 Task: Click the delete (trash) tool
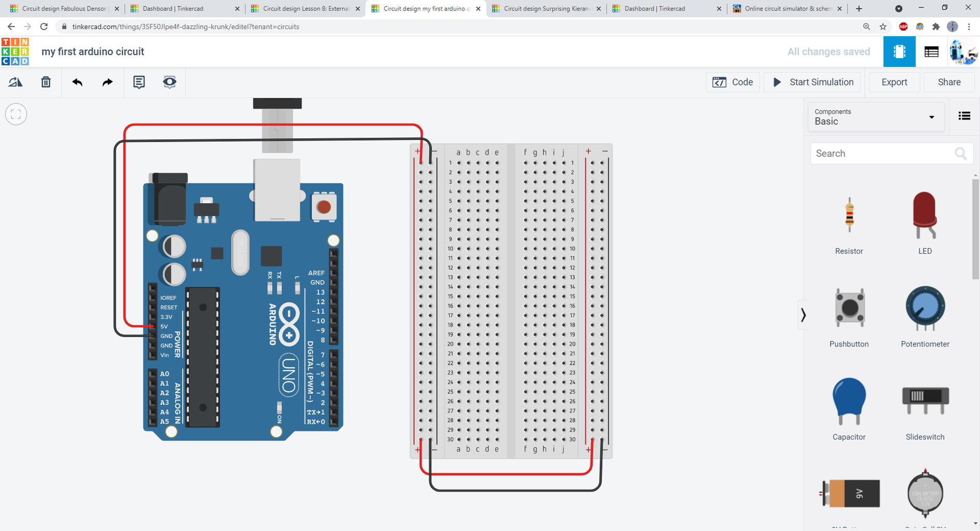[46, 82]
